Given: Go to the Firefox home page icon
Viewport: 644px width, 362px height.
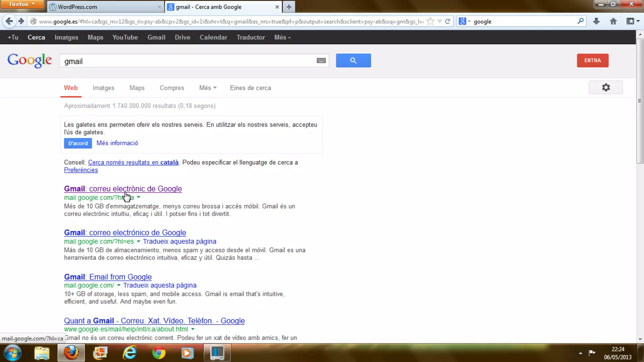Looking at the screenshot, I should pyautogui.click(x=613, y=21).
